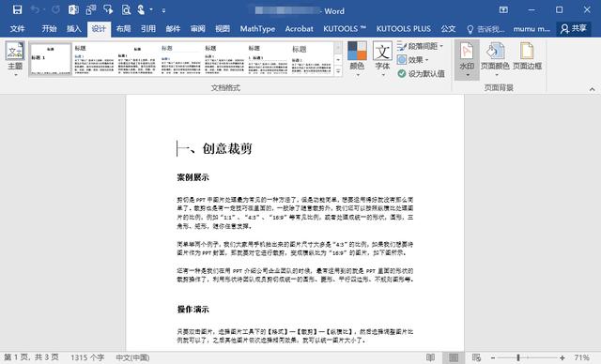
Task: Click the page count 第1页，共3页
Action: tap(31, 357)
